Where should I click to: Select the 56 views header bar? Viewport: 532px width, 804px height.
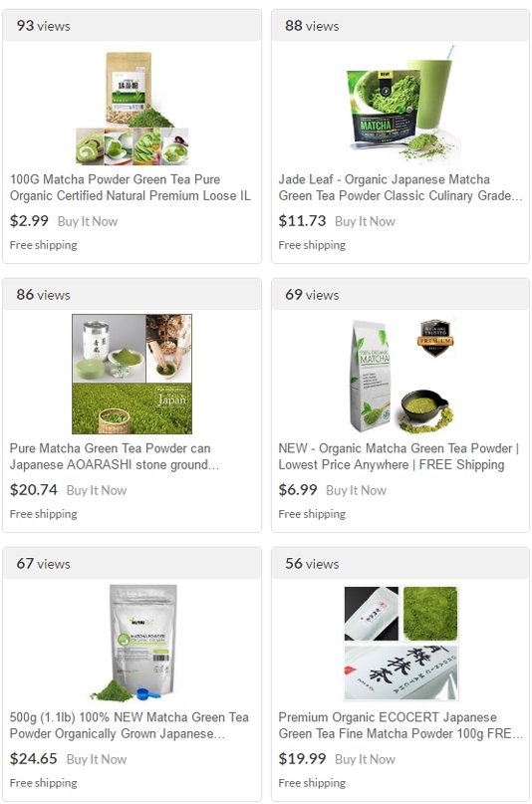click(x=400, y=564)
